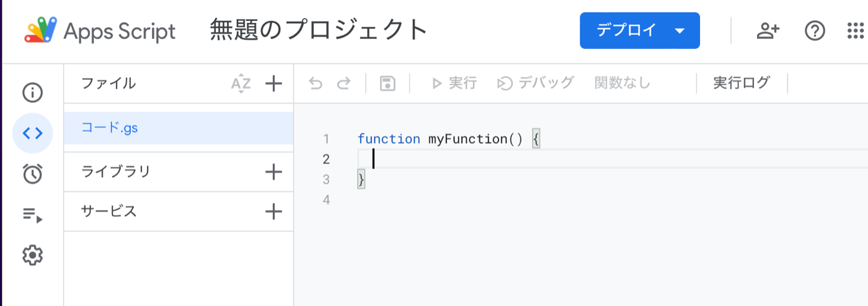This screenshot has width=868, height=306.
Task: Open the 関数なし function selector
Action: 622,83
